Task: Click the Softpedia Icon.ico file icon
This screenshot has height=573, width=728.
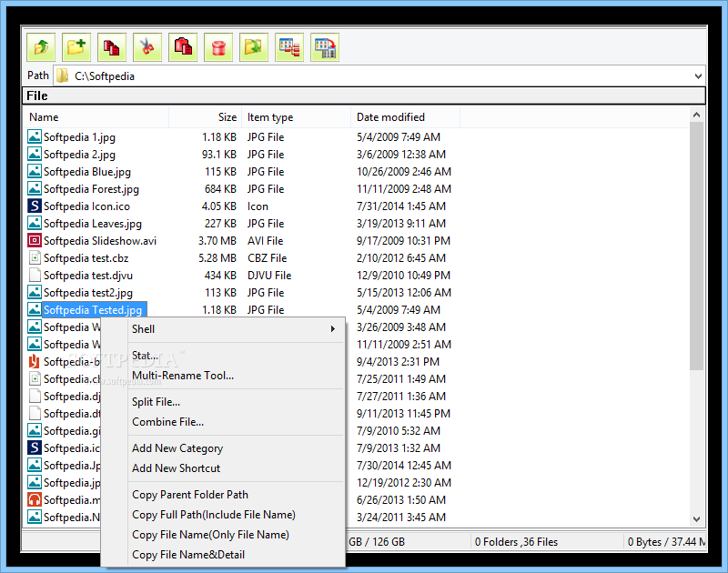Action: (x=35, y=206)
